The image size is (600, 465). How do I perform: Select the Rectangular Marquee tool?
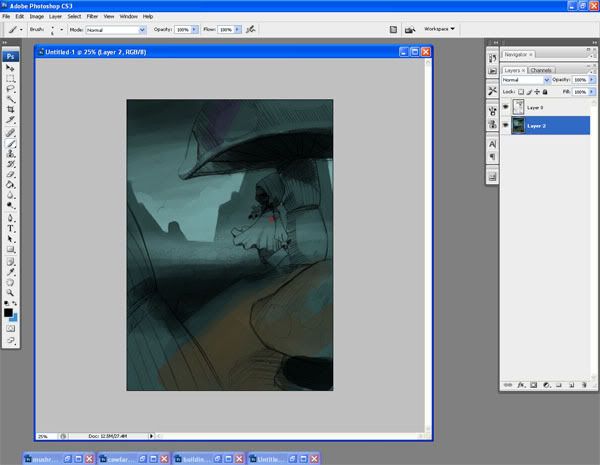point(10,78)
